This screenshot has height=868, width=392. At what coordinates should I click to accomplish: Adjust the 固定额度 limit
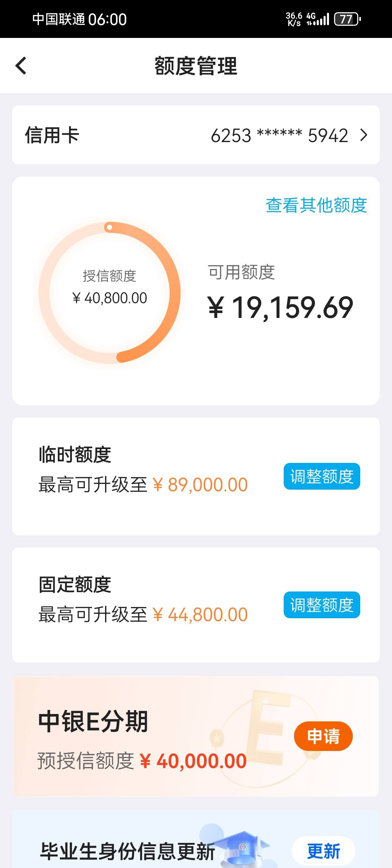tap(322, 605)
